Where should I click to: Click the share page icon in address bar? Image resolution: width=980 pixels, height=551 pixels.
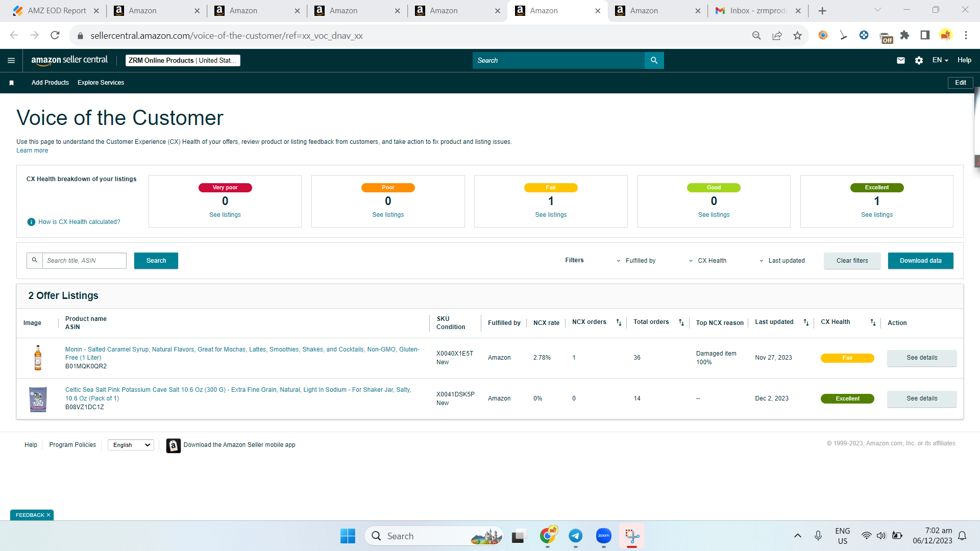[x=777, y=35]
